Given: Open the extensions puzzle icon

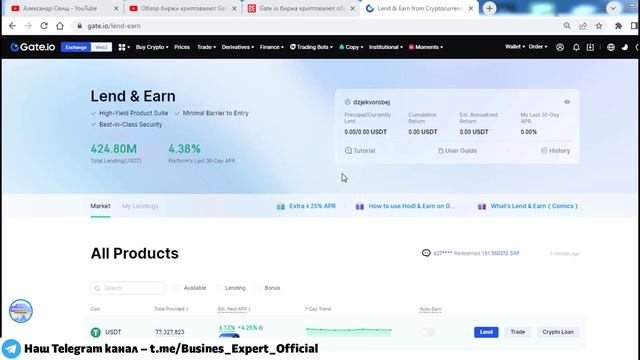Looking at the screenshot, I should coord(618,26).
